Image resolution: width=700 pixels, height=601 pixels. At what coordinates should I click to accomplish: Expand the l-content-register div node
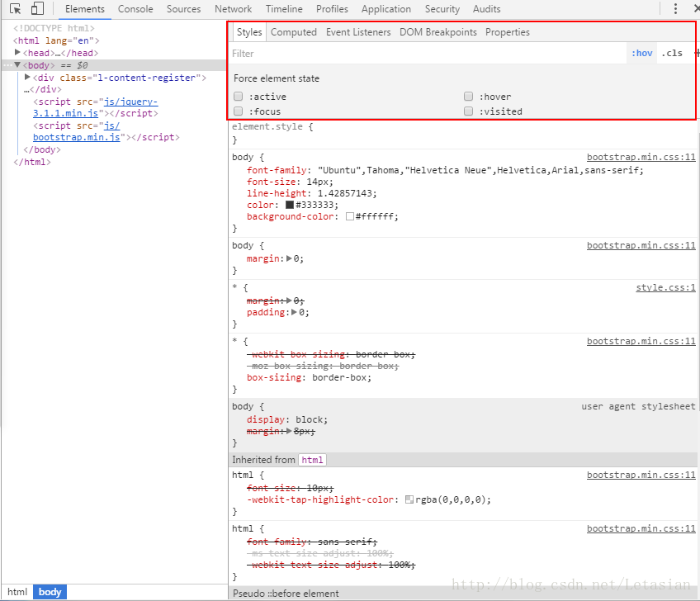[x=27, y=78]
